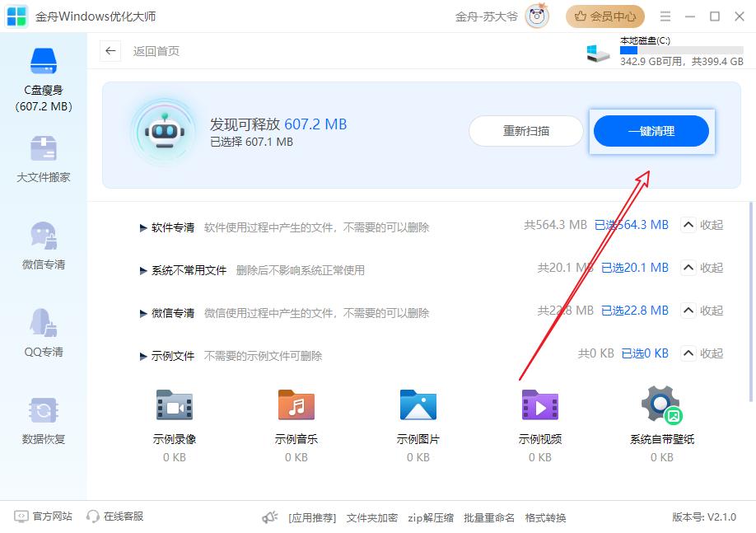Open the 会员中心 button

coord(605,16)
